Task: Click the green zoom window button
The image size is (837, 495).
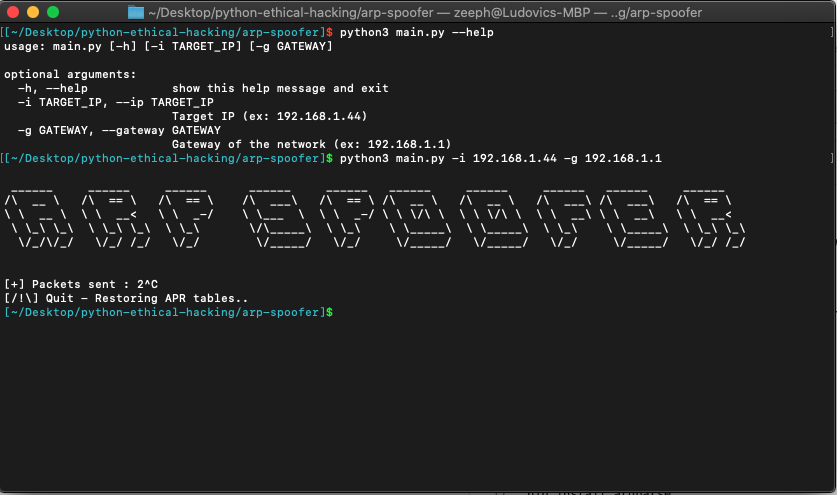Action: pyautogui.click(x=53, y=12)
